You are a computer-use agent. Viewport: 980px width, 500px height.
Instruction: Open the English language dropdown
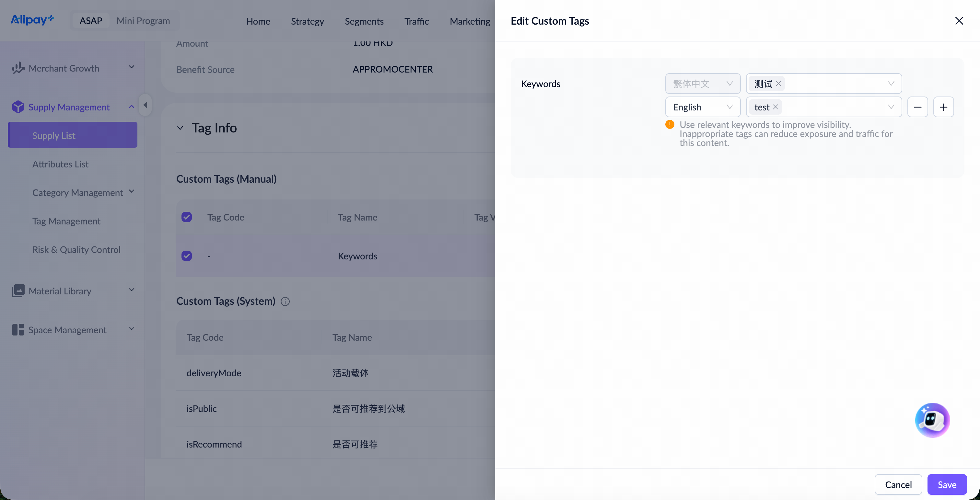click(x=702, y=107)
